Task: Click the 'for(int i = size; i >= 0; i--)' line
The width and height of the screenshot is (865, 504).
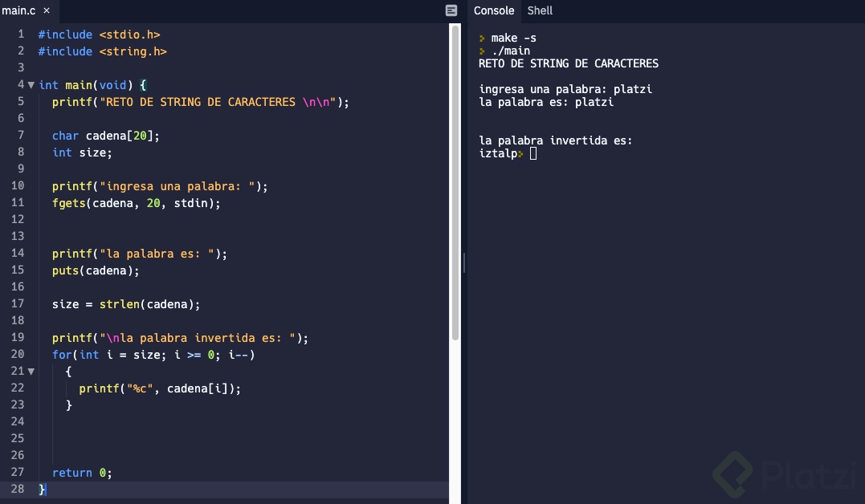Action: [153, 355]
